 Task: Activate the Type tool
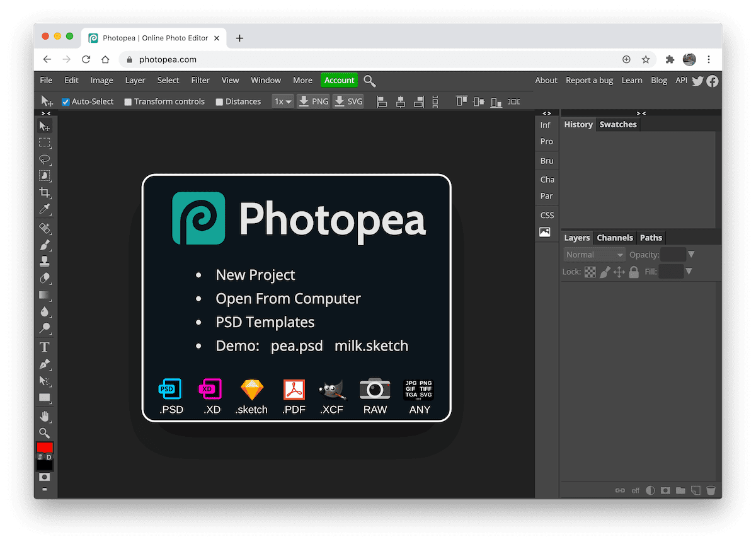(45, 347)
